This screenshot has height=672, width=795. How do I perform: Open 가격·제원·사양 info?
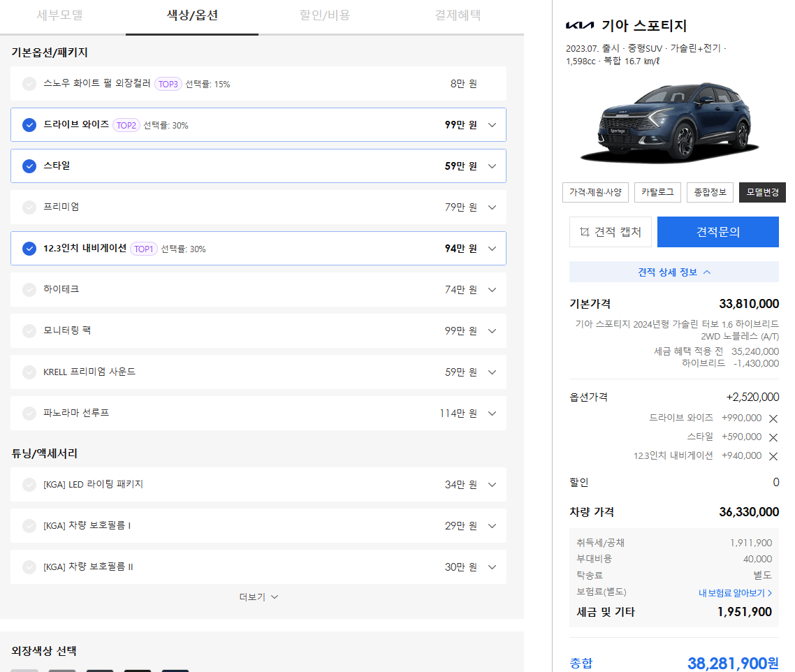pos(595,192)
